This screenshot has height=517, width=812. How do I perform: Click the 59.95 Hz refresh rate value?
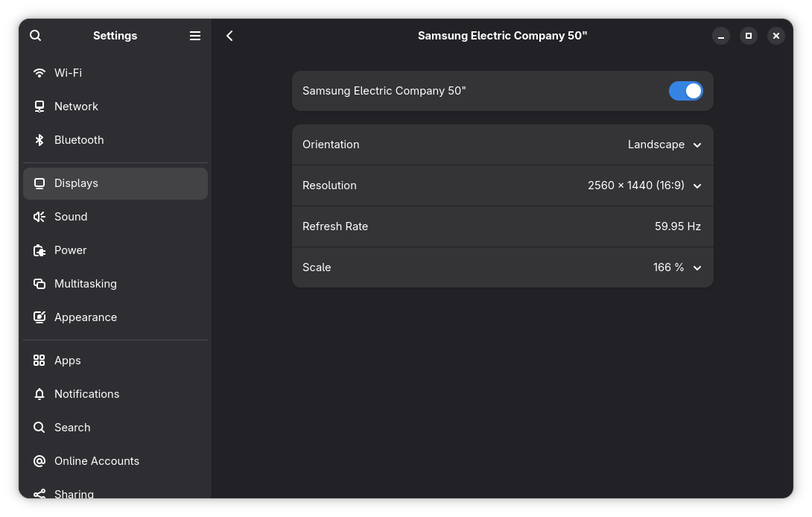(677, 226)
